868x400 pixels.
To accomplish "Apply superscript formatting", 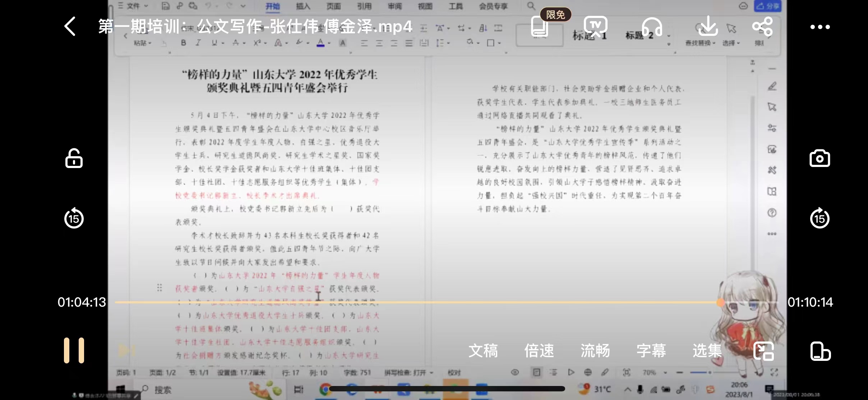I will [257, 43].
